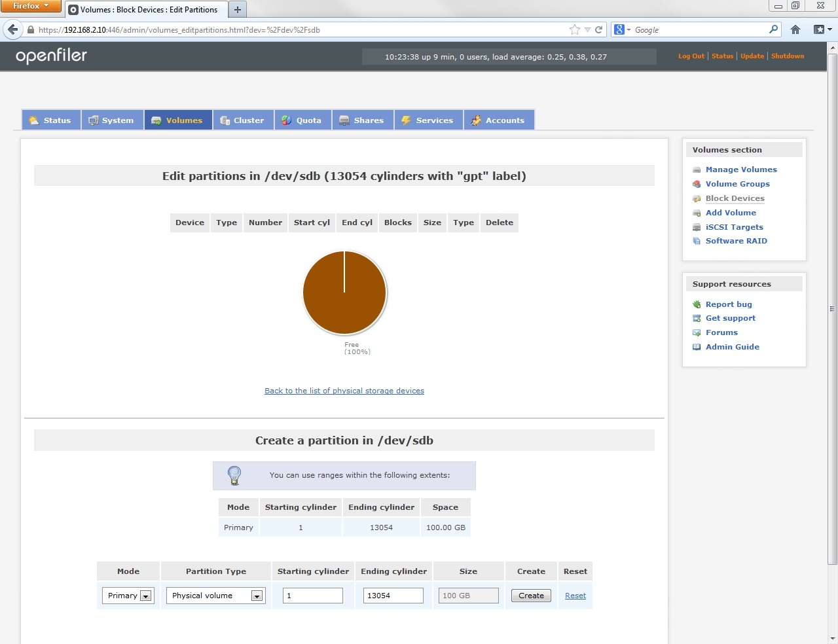The height and width of the screenshot is (644, 838).
Task: Go to the Quota tab
Action: coord(302,120)
